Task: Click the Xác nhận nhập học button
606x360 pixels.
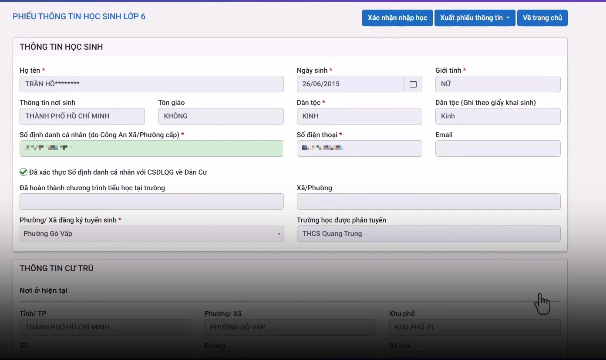Action: 397,18
